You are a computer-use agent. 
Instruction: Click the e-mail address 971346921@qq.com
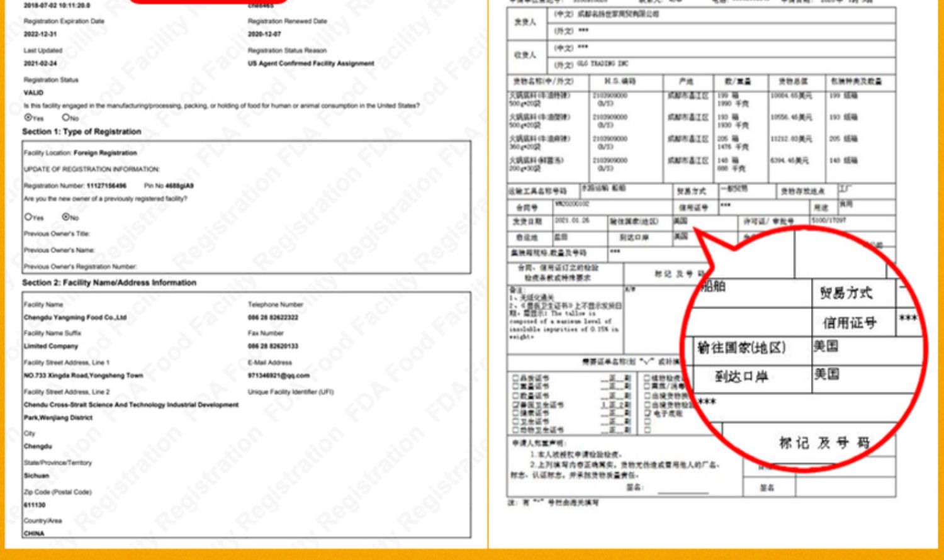tap(279, 376)
